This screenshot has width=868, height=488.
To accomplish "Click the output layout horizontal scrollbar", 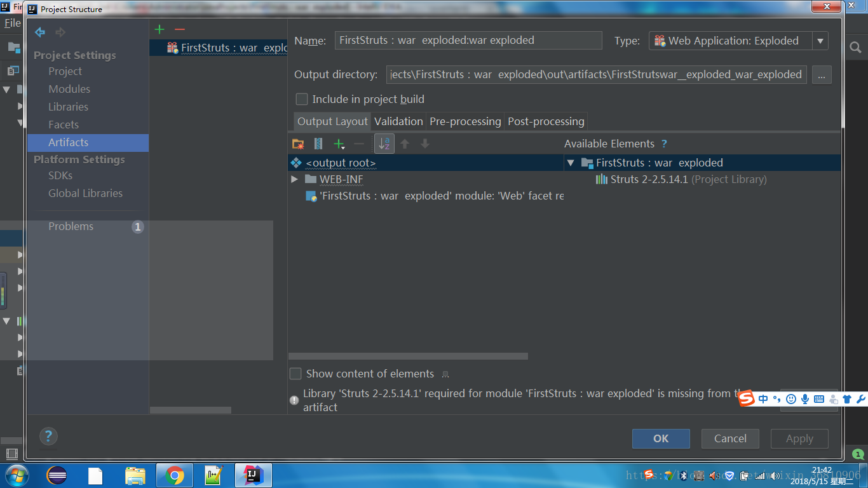I will click(408, 356).
